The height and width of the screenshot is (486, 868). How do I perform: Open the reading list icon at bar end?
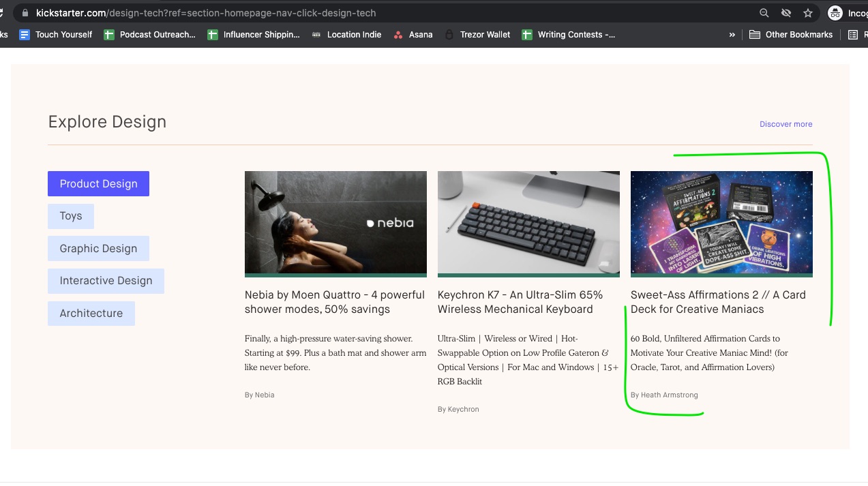click(x=853, y=34)
